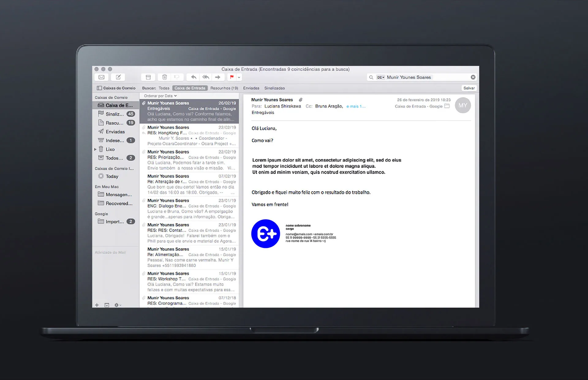Image resolution: width=588 pixels, height=380 pixels.
Task: Open the 'Ordenar por Data' sort menu
Action: (160, 96)
